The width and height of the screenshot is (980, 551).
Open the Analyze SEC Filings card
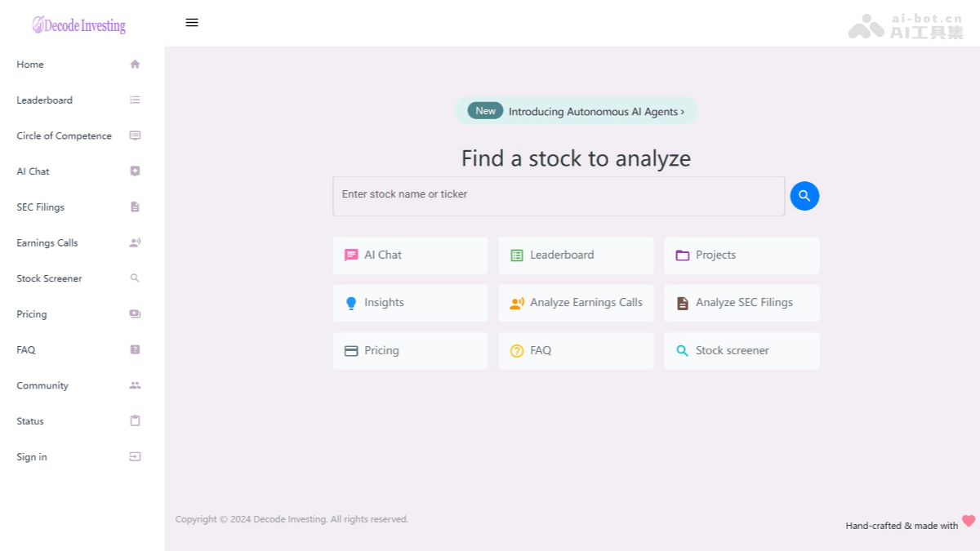tap(741, 303)
